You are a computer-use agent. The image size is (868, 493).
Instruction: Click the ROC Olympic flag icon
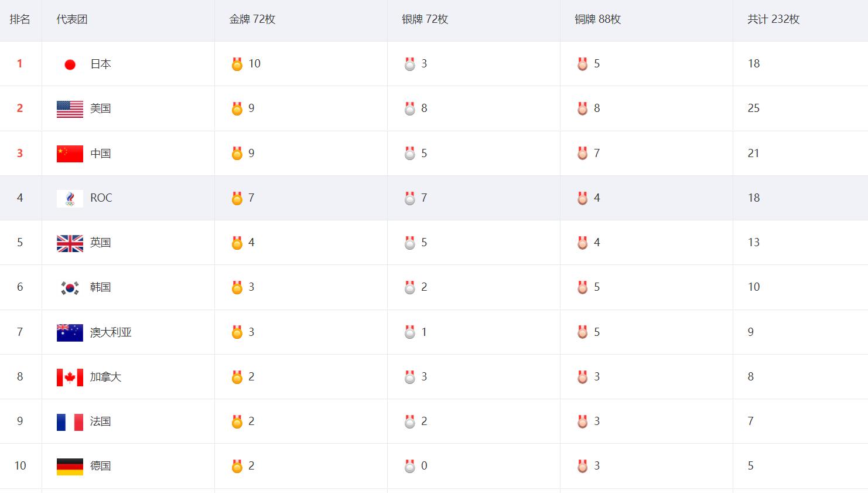point(70,199)
